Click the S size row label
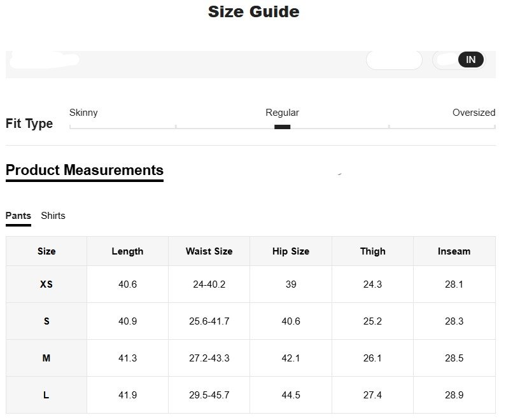 coord(46,321)
